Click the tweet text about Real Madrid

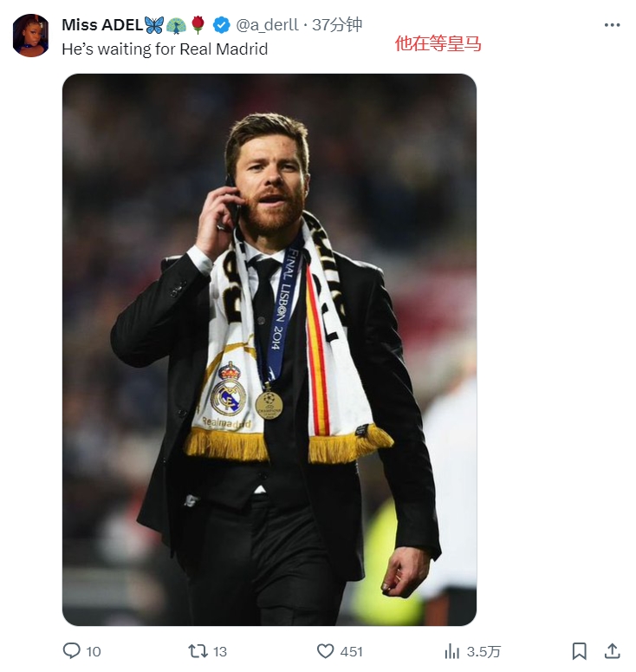coord(165,49)
